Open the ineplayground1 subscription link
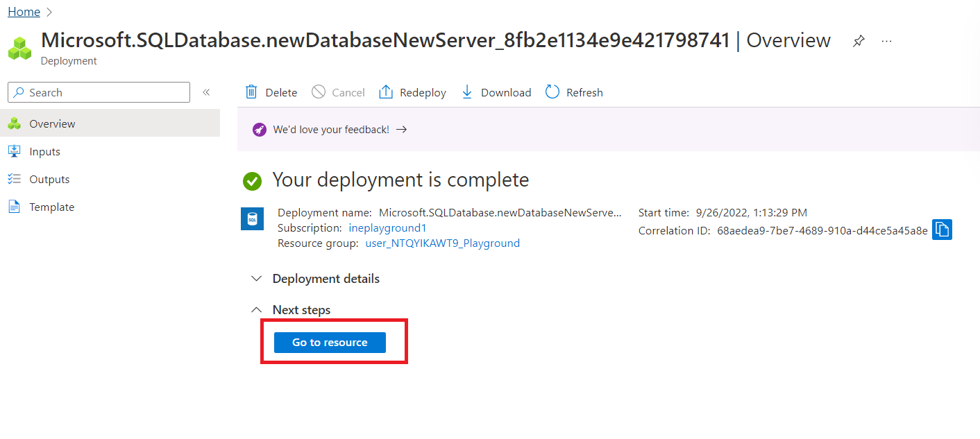The image size is (980, 439). 387,228
